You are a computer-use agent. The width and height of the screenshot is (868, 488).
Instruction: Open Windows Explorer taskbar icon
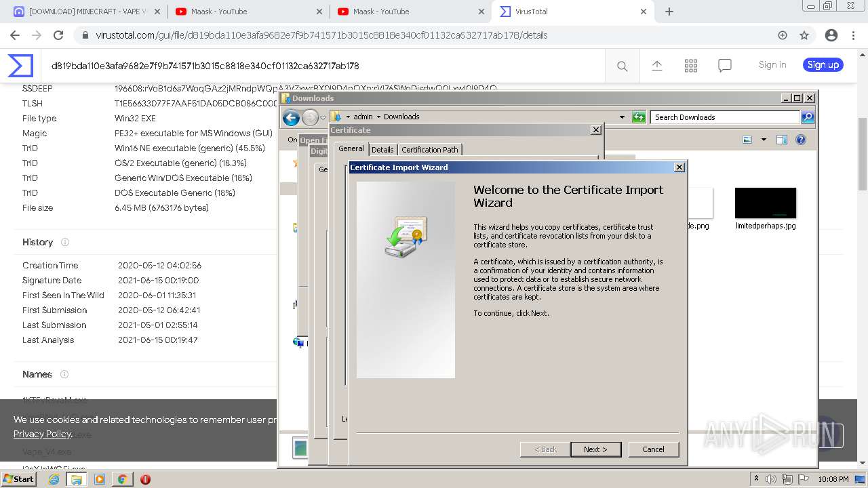(x=77, y=479)
